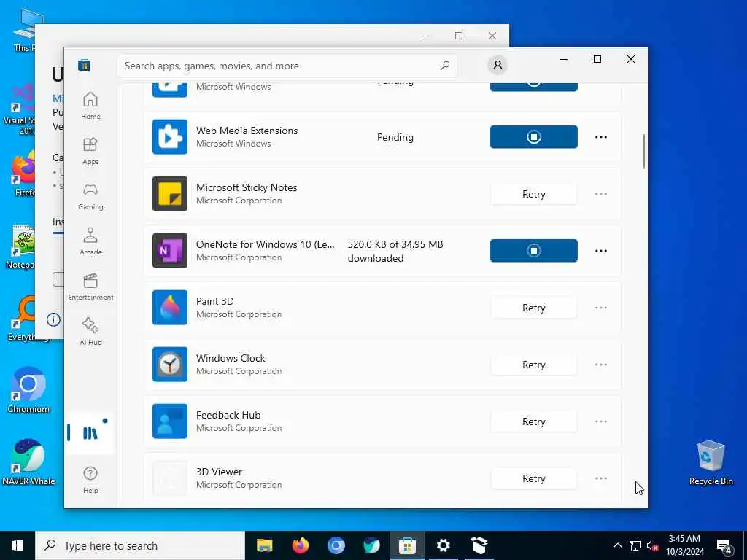
Task: Select the 'Feedback Hub' title text
Action: pos(228,415)
